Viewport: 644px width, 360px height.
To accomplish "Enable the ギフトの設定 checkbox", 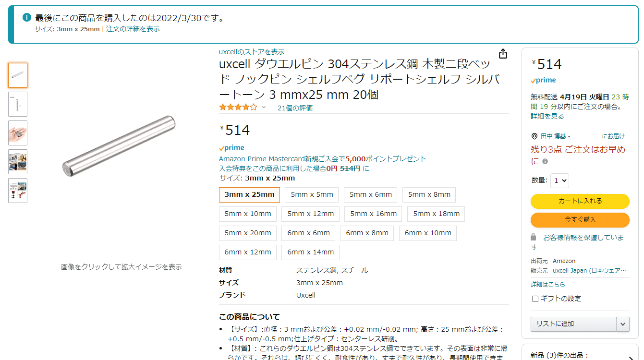I will [535, 299].
